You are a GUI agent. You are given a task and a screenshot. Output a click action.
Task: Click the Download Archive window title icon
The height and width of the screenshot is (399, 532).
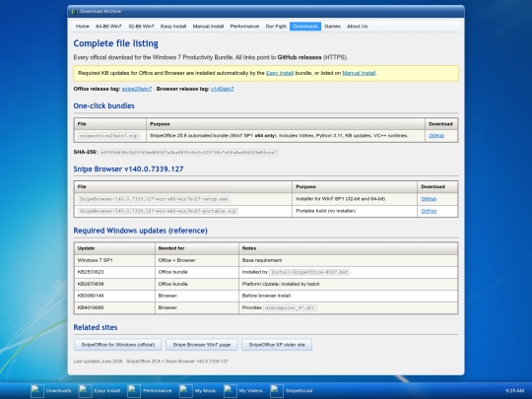click(74, 12)
